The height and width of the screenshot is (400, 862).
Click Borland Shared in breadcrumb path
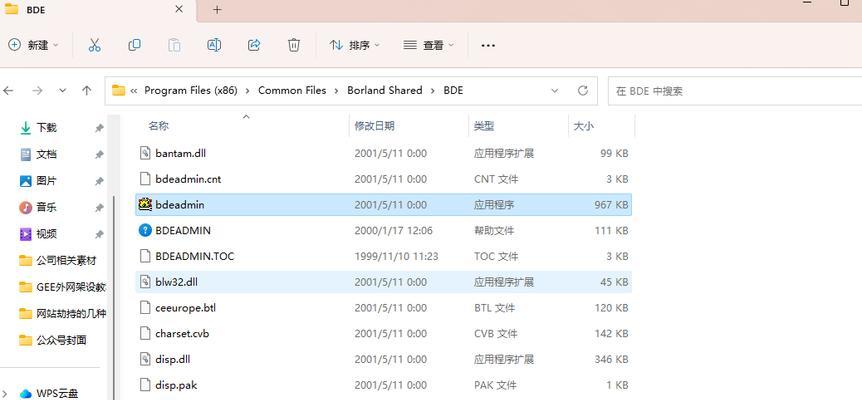tap(385, 91)
